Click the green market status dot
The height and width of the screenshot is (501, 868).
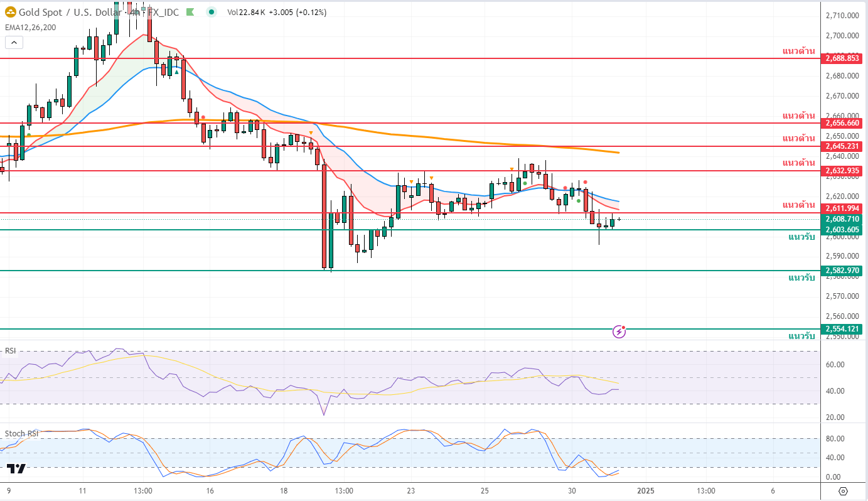pos(212,12)
